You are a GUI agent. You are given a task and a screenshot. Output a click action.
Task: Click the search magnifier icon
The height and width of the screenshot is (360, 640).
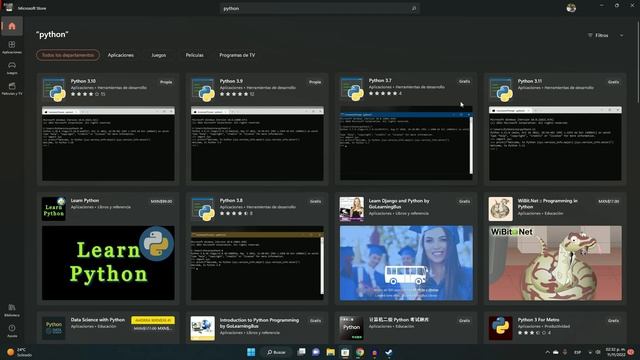coord(413,8)
